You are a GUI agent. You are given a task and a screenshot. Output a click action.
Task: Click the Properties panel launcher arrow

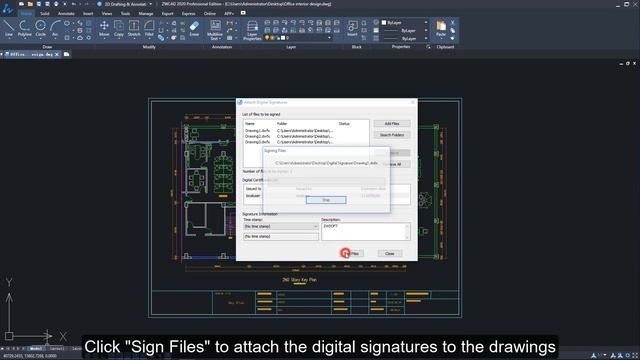click(428, 47)
